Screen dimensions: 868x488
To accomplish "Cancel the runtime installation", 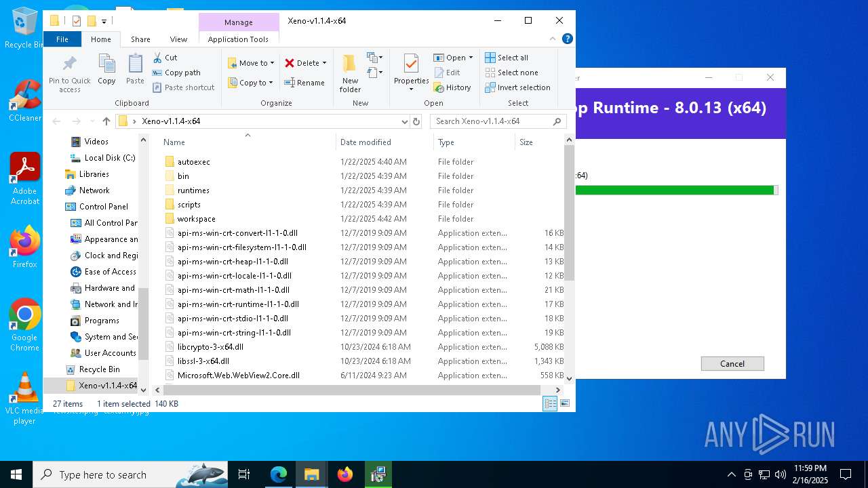I will tap(732, 364).
